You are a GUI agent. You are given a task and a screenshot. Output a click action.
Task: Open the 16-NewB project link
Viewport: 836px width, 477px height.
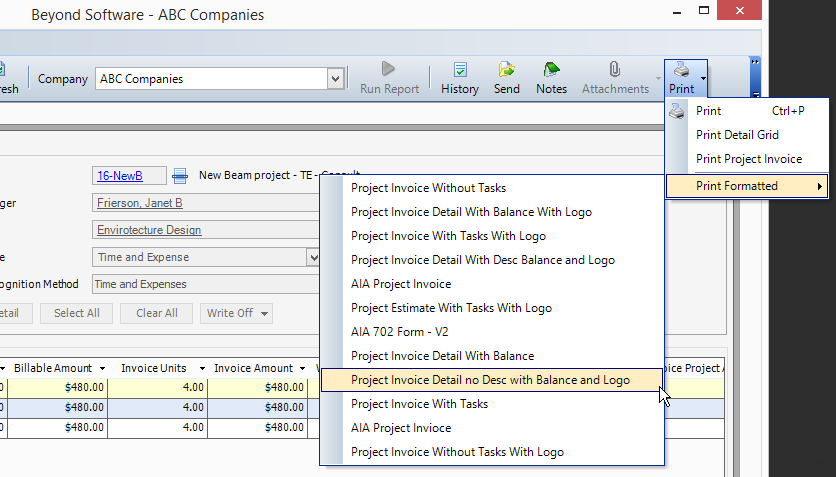[120, 176]
